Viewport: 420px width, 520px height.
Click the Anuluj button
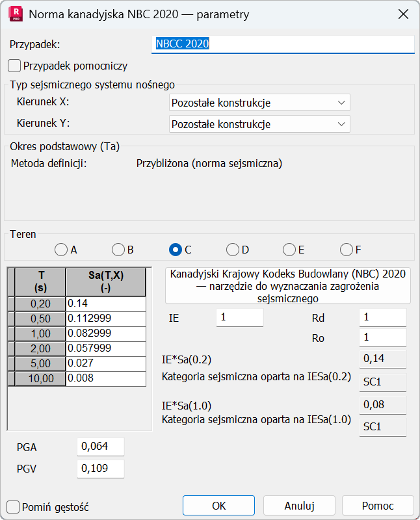coord(299,506)
